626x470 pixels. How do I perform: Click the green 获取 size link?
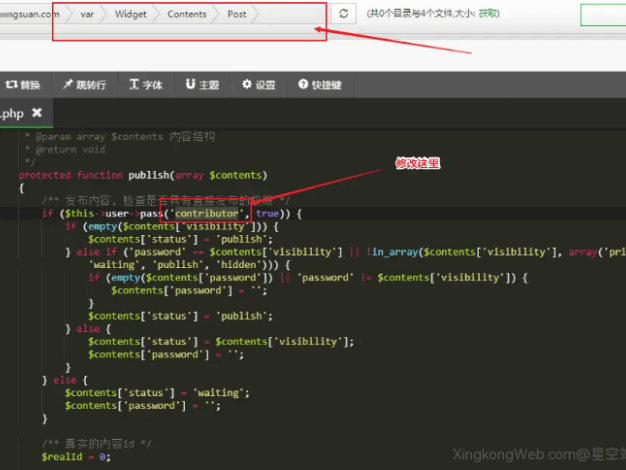click(488, 14)
